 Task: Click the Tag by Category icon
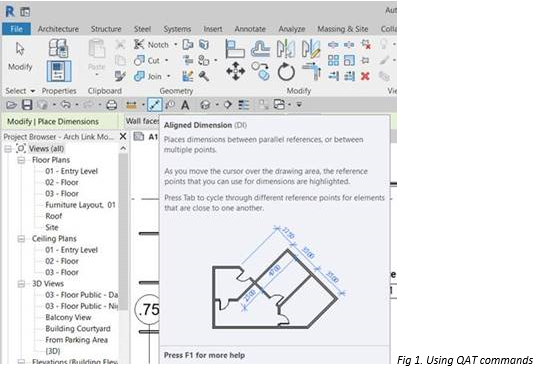170,105
